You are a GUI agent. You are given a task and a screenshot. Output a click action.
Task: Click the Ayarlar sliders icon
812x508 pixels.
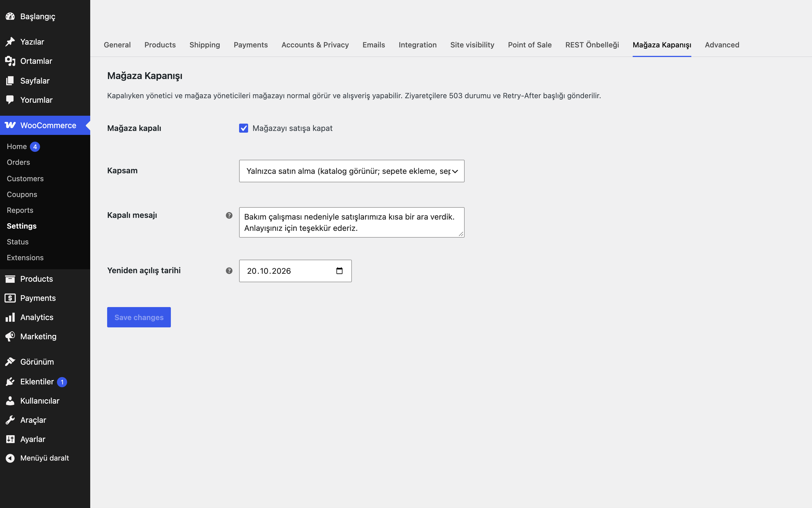[10, 439]
